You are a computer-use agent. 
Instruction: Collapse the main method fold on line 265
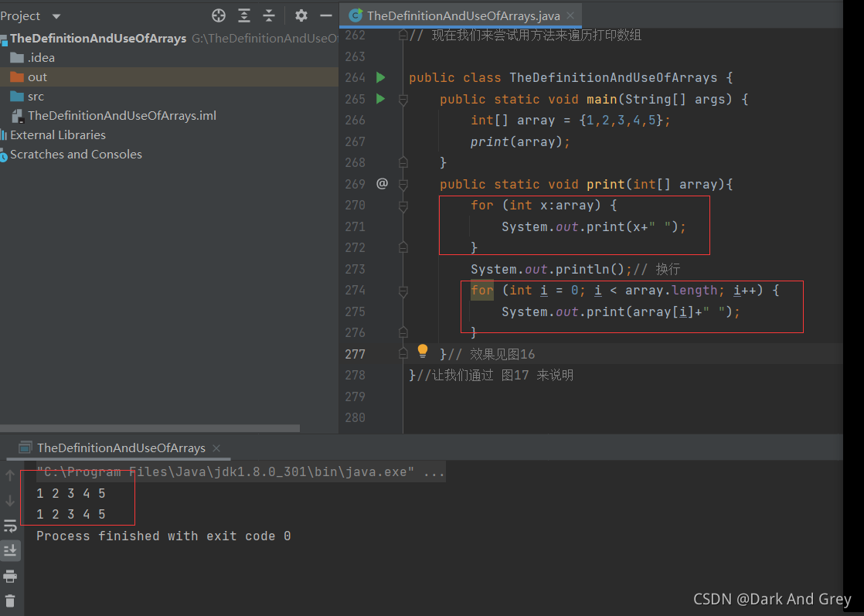pos(403,100)
